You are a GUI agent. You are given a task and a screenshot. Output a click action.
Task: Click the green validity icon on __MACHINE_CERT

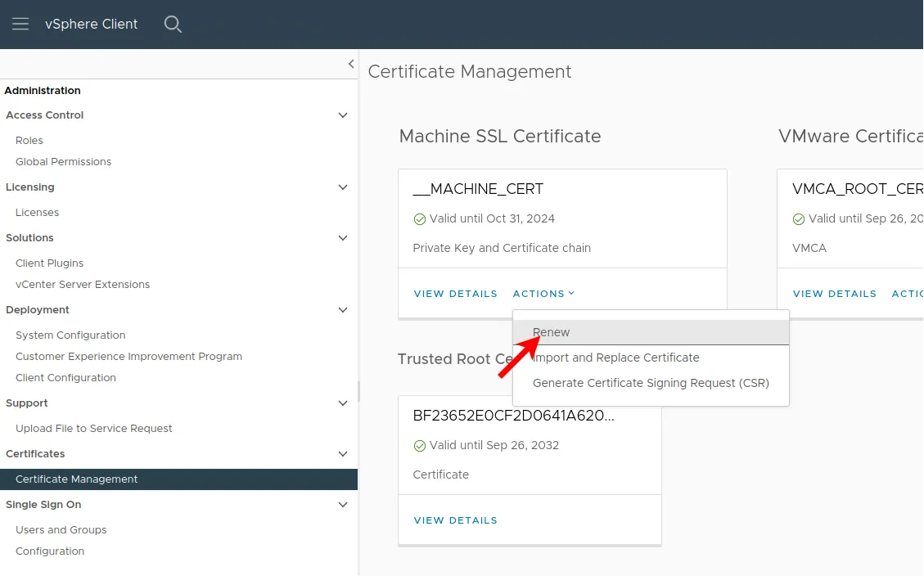pyautogui.click(x=420, y=218)
